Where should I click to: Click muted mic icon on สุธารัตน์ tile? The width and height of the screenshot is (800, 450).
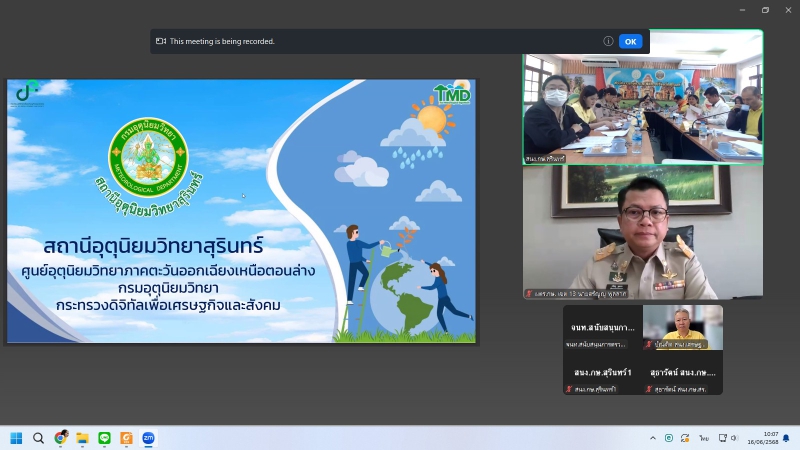(x=649, y=389)
